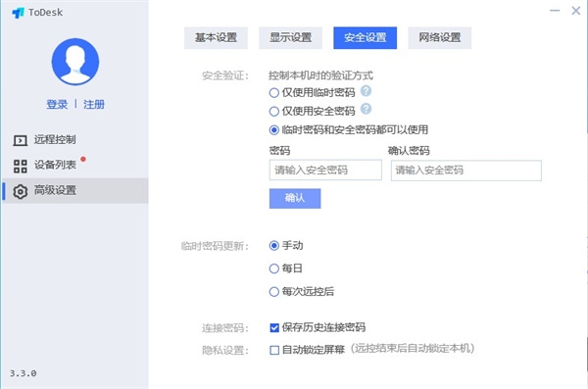Focus the 确认密码 input field

(466, 170)
